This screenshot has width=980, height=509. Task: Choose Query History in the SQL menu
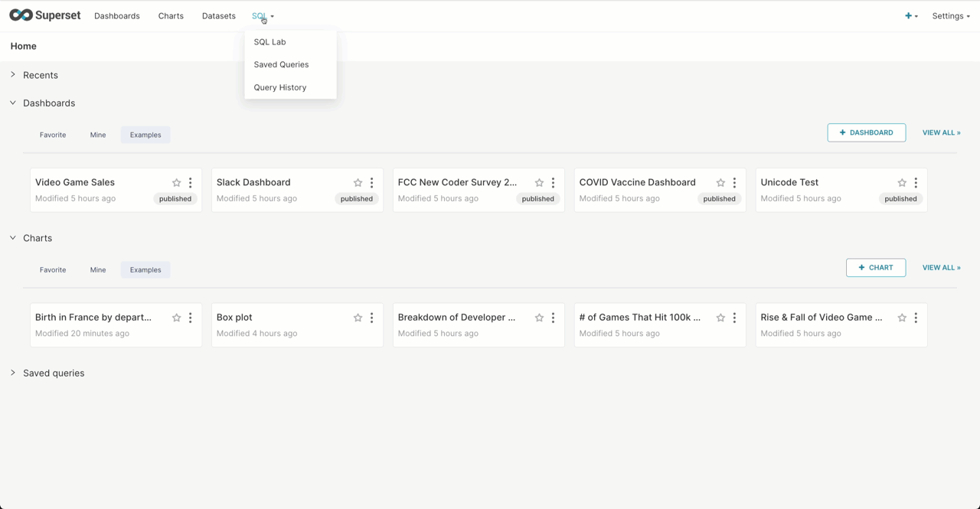tap(279, 87)
